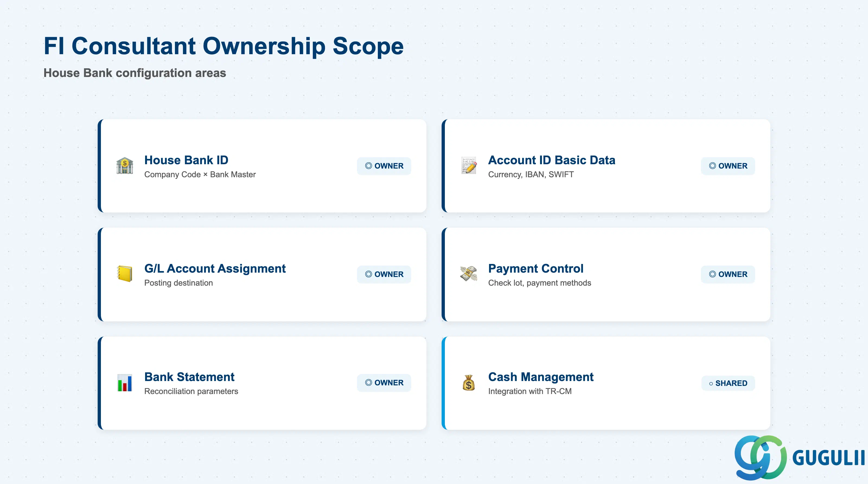
Task: Click 'Reconciliation parameters' subtitle
Action: tap(191, 391)
